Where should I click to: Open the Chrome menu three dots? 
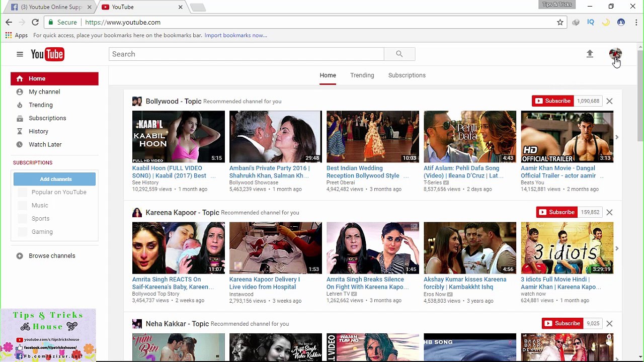(x=636, y=22)
